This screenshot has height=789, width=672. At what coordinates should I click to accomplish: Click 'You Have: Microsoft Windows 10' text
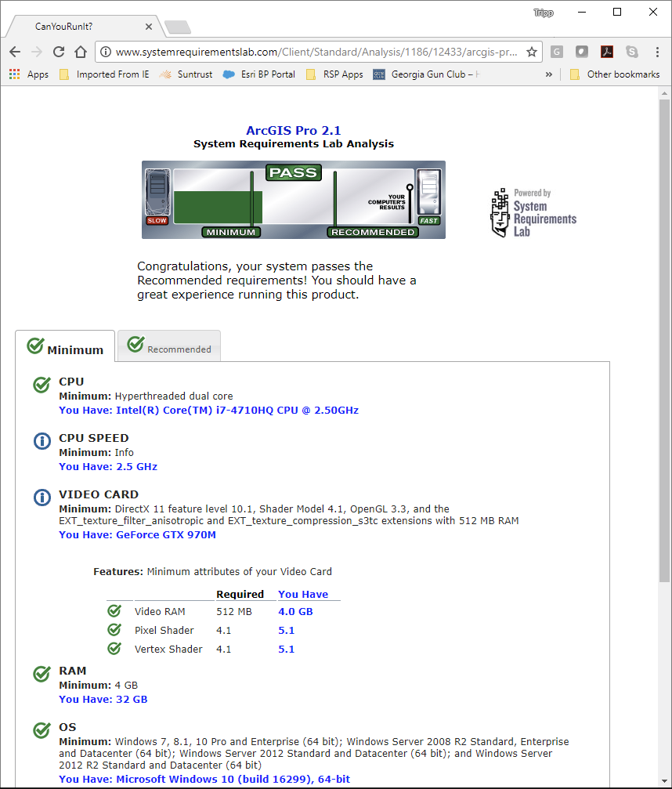[x=204, y=779]
